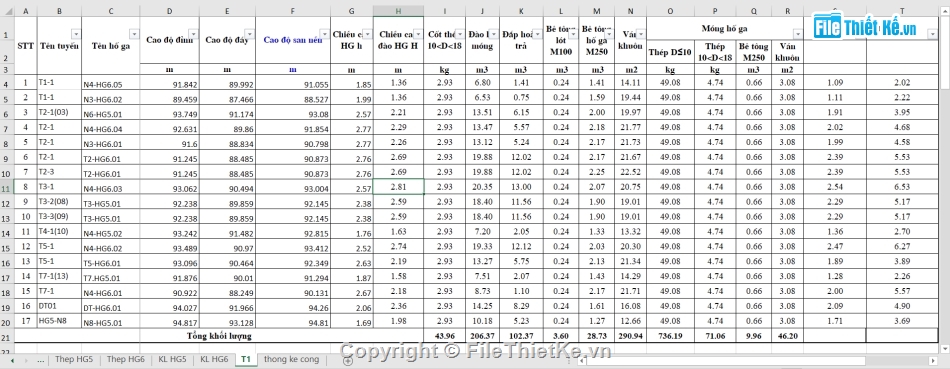The image size is (950, 369).
Task: Click the total 736.19 cell
Action: (x=670, y=336)
